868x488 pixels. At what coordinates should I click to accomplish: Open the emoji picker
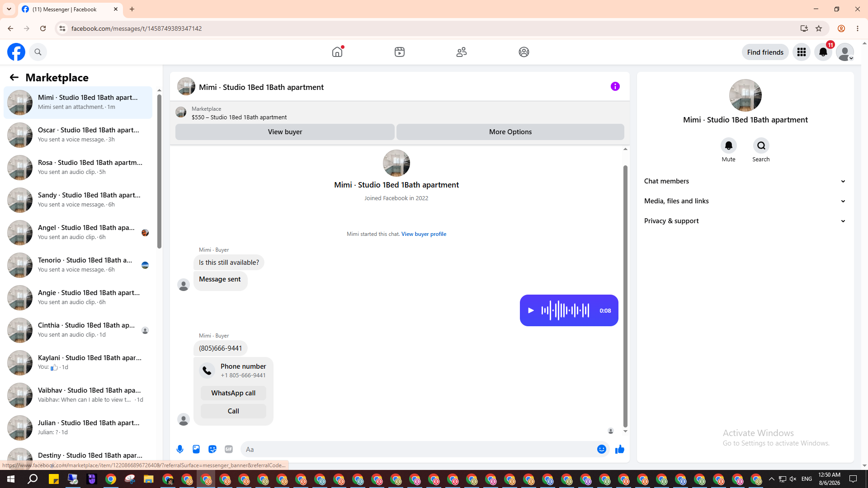pos(601,449)
